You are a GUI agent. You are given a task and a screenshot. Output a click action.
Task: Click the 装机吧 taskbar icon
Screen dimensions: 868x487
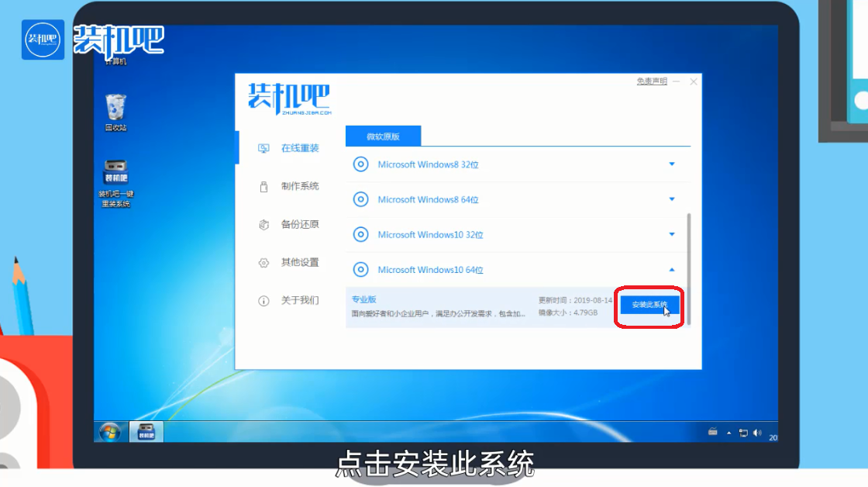[146, 432]
